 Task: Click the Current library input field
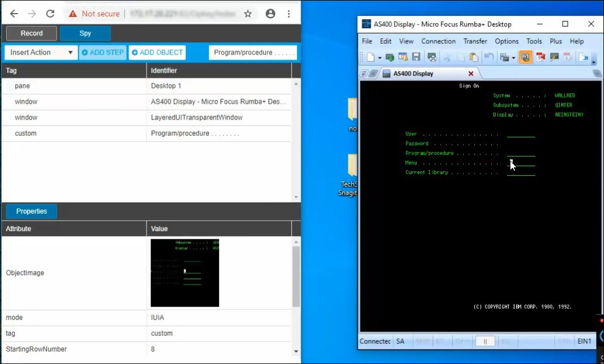521,172
